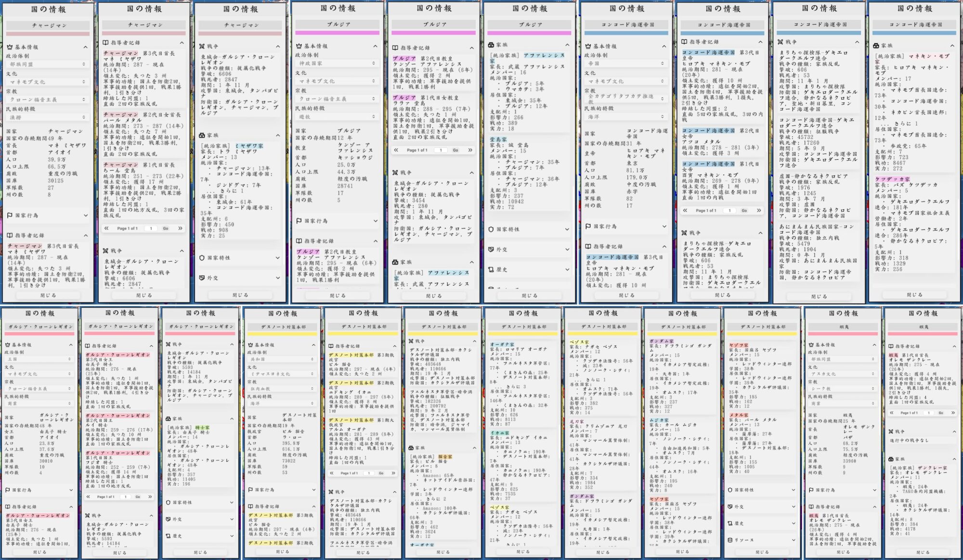
Task: Click flag icon of 国家行為 in チャージマン panel
Action: pyautogui.click(x=10, y=216)
